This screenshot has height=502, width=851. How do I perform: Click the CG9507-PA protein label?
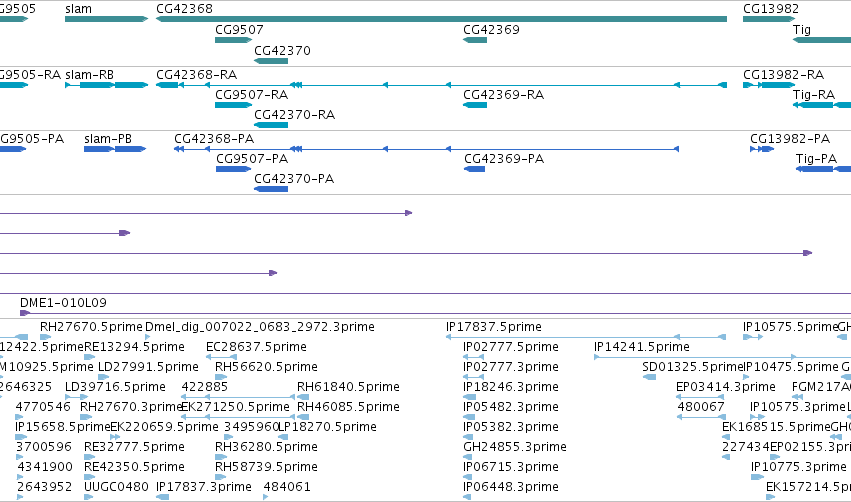252,158
